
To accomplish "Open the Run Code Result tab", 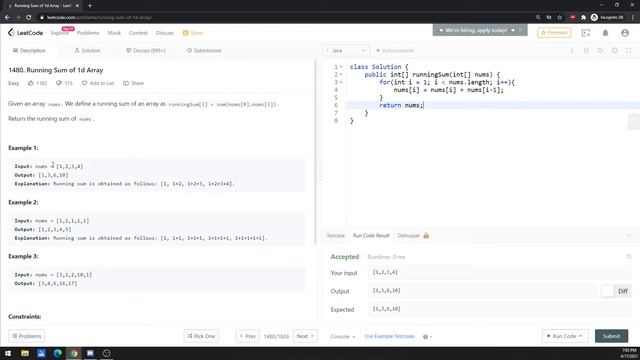I will click(x=371, y=236).
